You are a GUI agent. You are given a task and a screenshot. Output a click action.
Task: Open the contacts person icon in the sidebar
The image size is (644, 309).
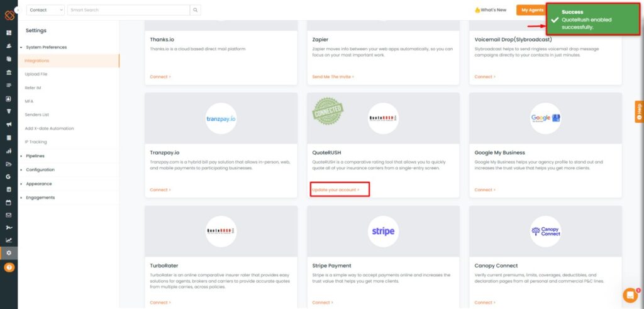point(9,46)
